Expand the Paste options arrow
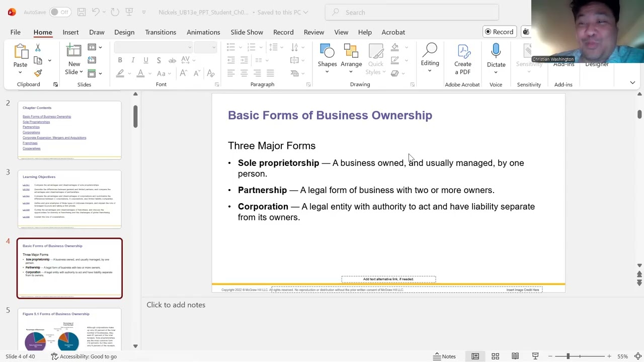This screenshot has height=362, width=644. coord(20,72)
